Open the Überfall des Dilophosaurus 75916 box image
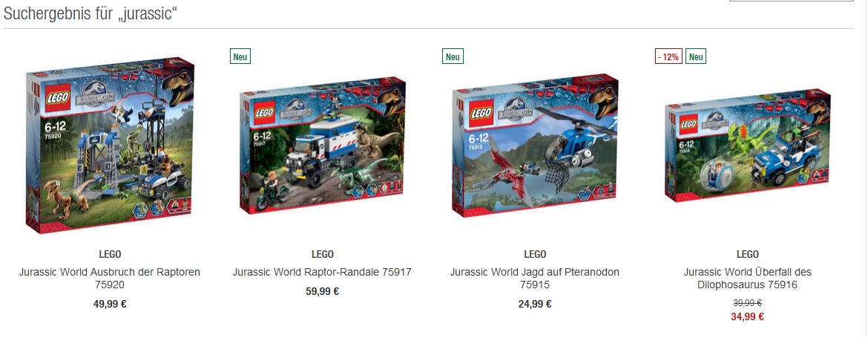This screenshot has width=868, height=338. point(747,146)
